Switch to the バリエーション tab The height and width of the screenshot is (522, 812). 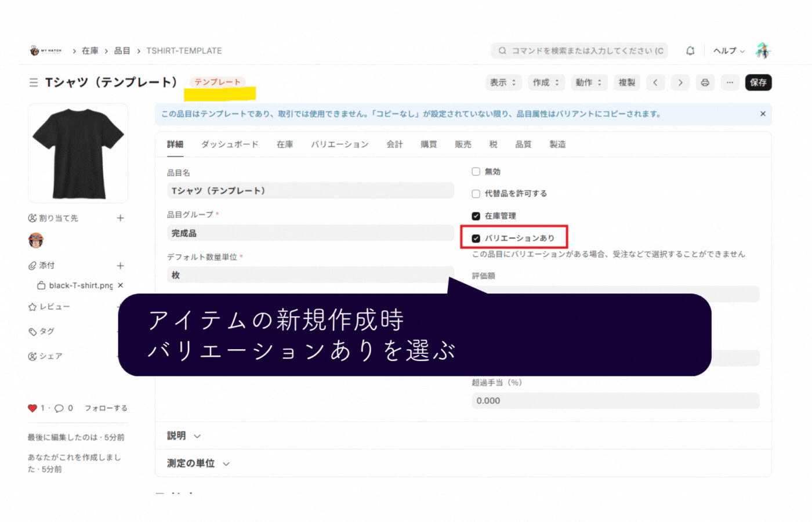pyautogui.click(x=339, y=144)
